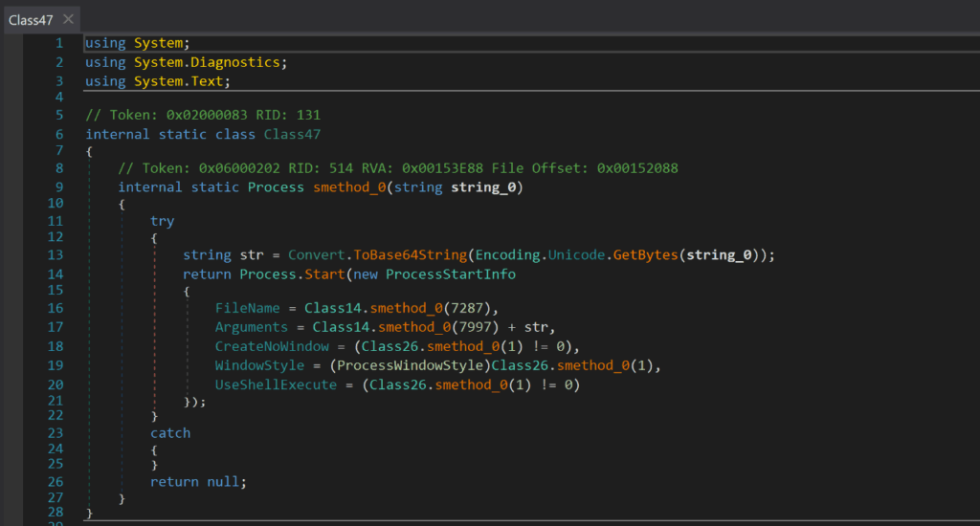
Task: Click the value 7997
Action: pos(475,327)
